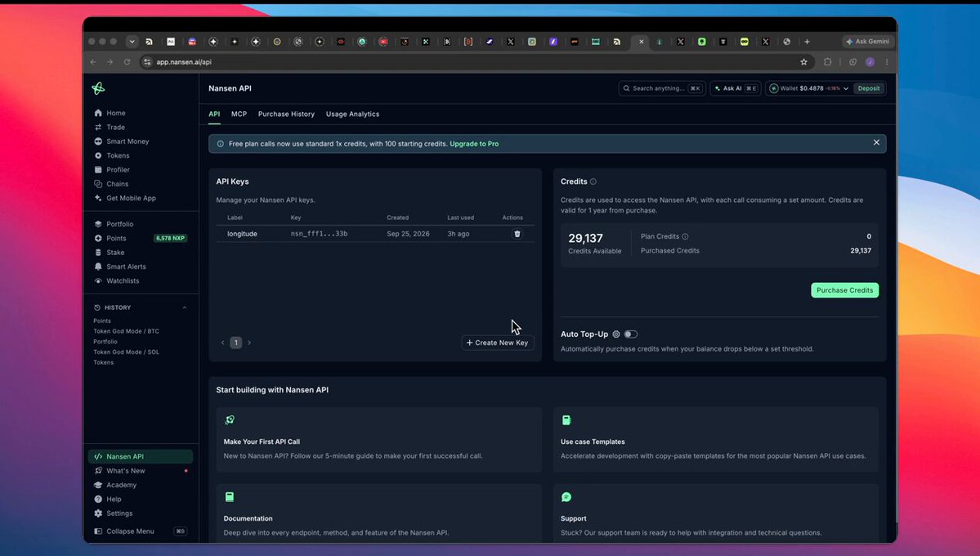980x556 pixels.
Task: Open Auto Top-Up settings gear
Action: click(x=616, y=334)
